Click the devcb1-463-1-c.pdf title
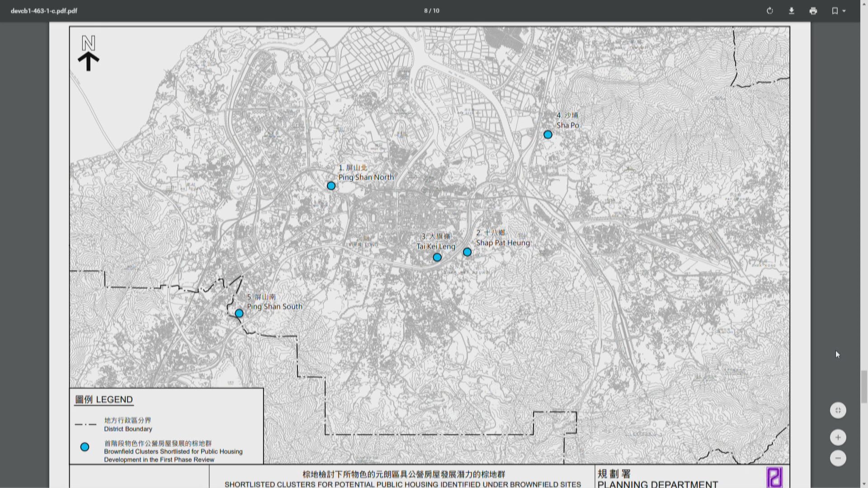 click(x=44, y=11)
